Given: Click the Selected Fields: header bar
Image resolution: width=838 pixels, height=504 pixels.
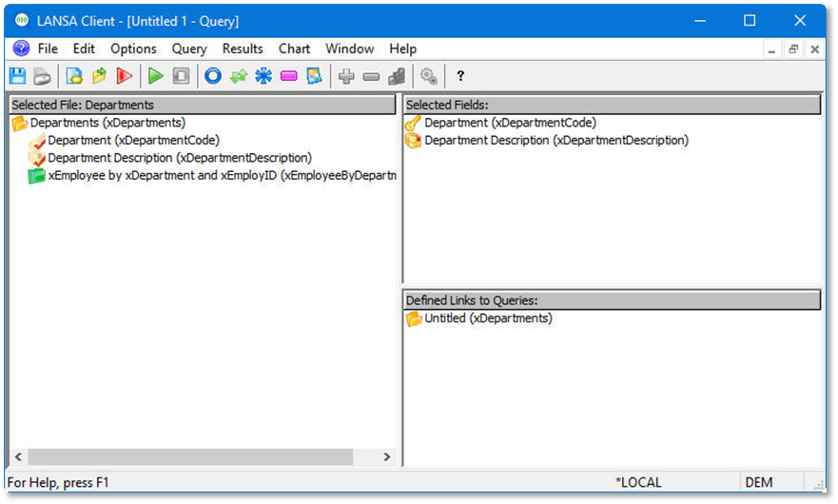Looking at the screenshot, I should pyautogui.click(x=612, y=105).
